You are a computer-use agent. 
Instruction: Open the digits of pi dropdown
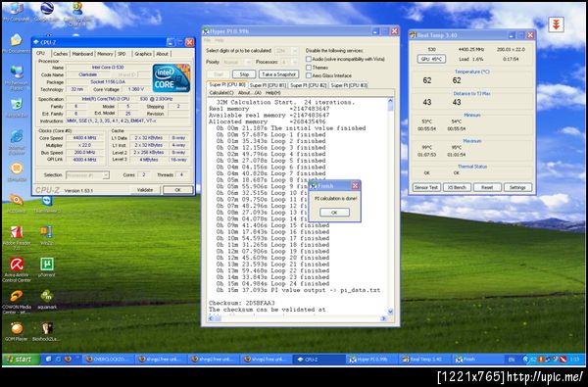click(287, 51)
